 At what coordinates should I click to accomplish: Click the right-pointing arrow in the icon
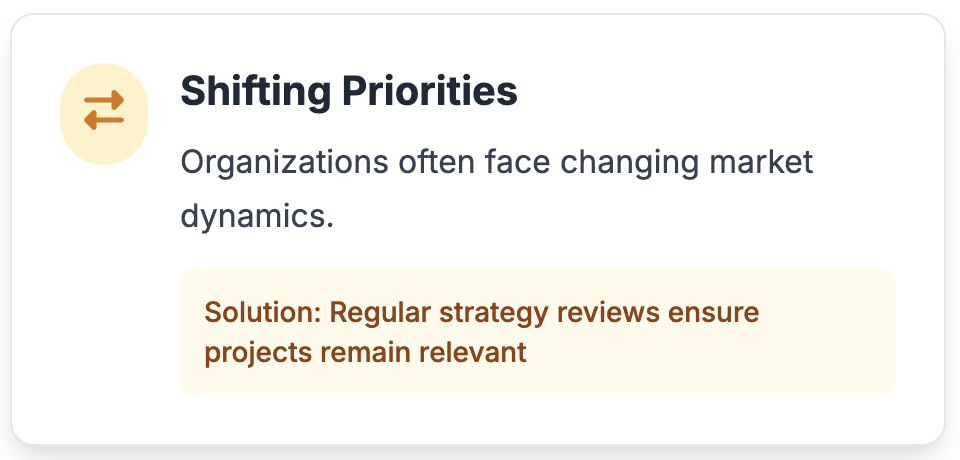(104, 100)
